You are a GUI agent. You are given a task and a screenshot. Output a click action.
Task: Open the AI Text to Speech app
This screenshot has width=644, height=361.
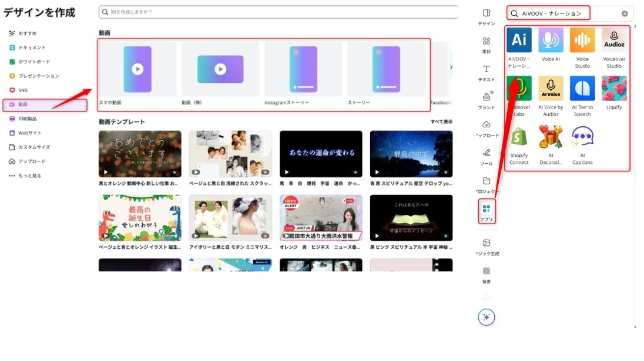[582, 89]
